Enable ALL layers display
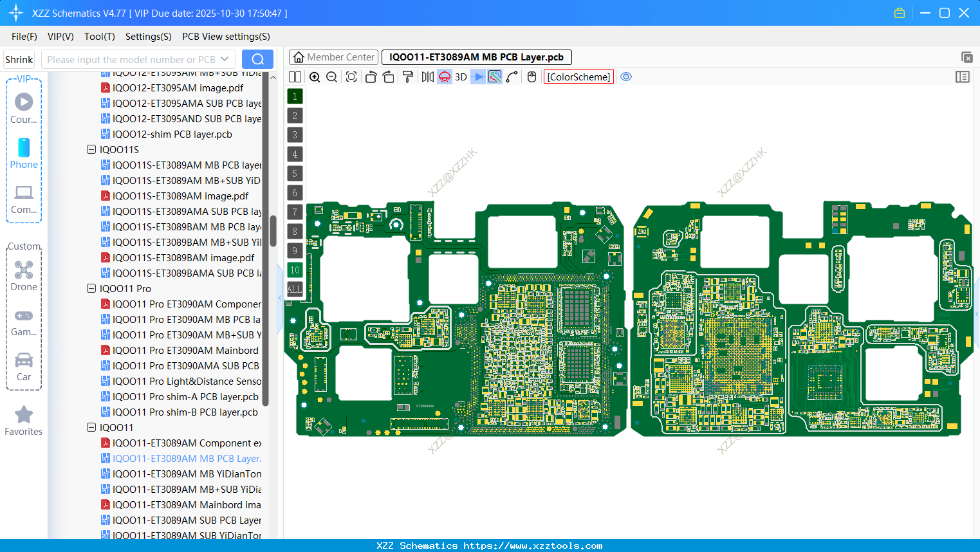The width and height of the screenshot is (980, 552). [295, 289]
